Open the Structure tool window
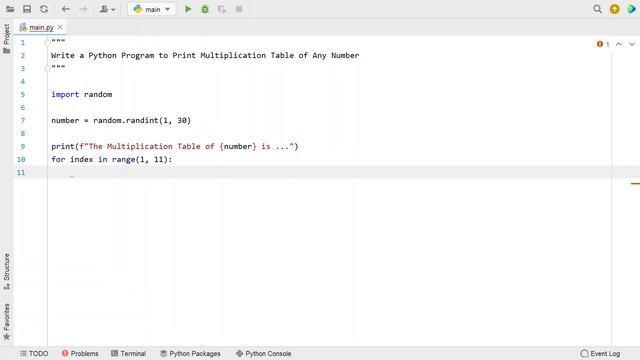Viewport: 640px width, 360px height. click(7, 271)
